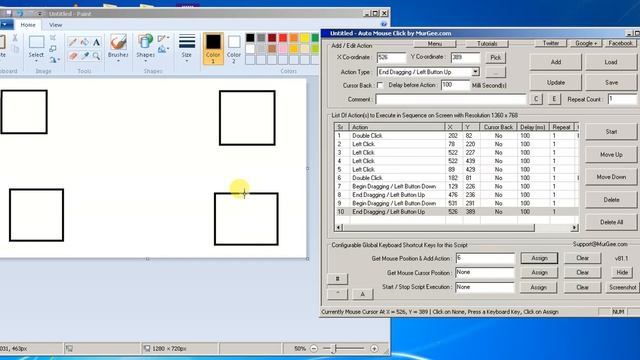Image resolution: width=640 pixels, height=360 pixels.
Task: Open the shape Fill dropdown
Action: click(x=164, y=49)
